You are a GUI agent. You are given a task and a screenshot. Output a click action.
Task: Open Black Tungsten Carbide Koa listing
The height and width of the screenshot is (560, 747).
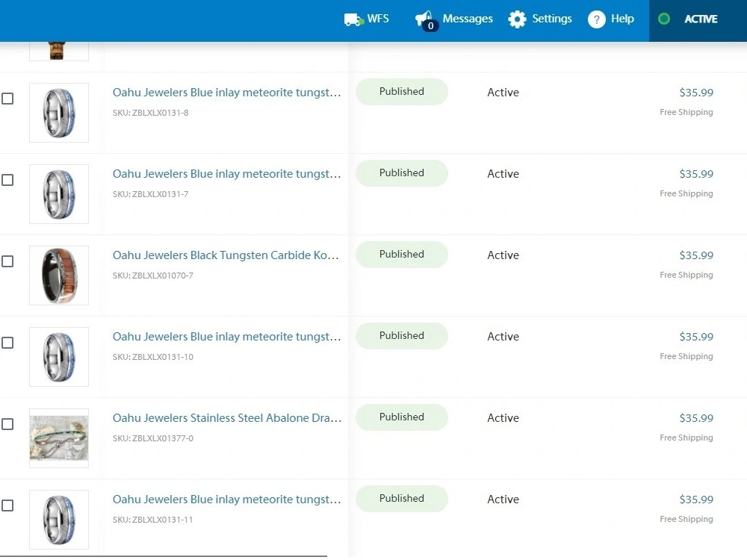tap(226, 255)
